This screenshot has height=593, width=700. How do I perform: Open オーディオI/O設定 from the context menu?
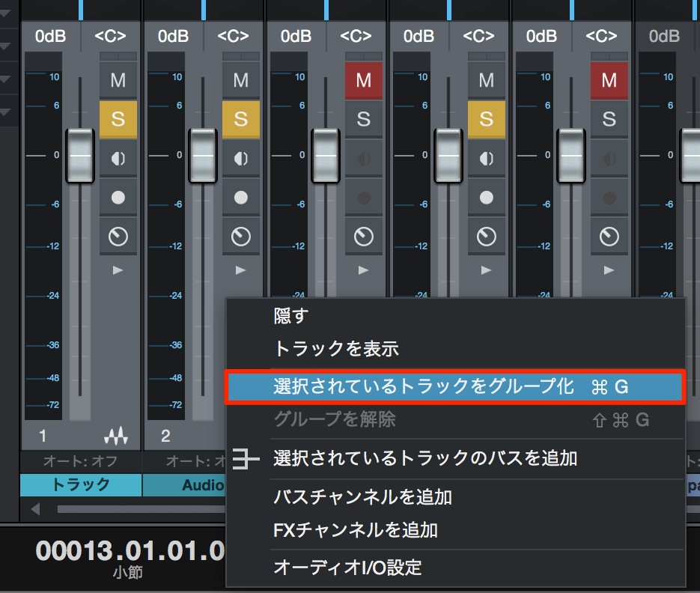point(455,568)
